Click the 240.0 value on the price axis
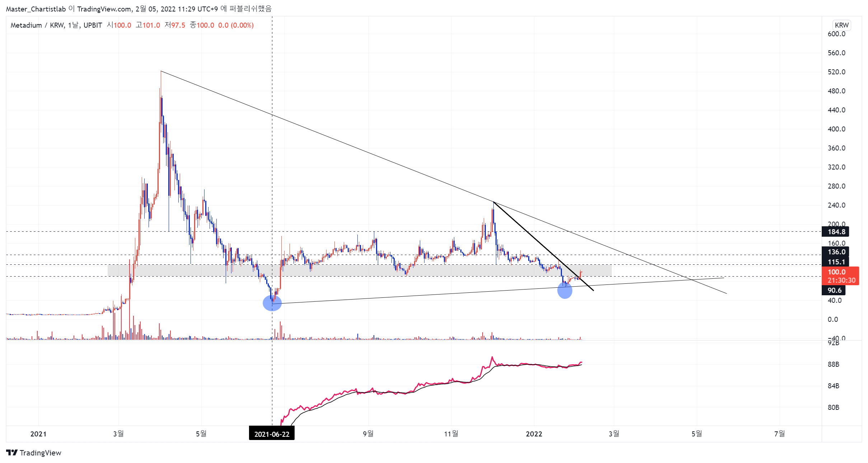The width and height of the screenshot is (868, 463). [x=836, y=205]
